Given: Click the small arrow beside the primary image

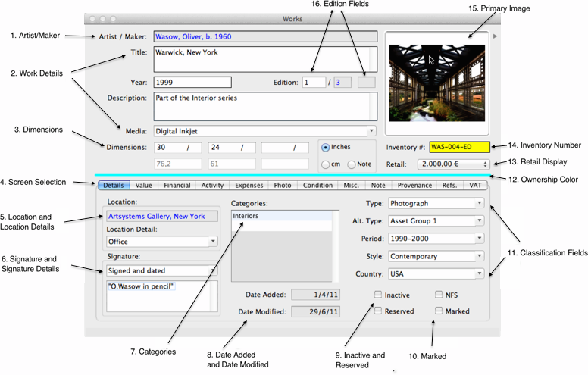Looking at the screenshot, I should pos(495,36).
